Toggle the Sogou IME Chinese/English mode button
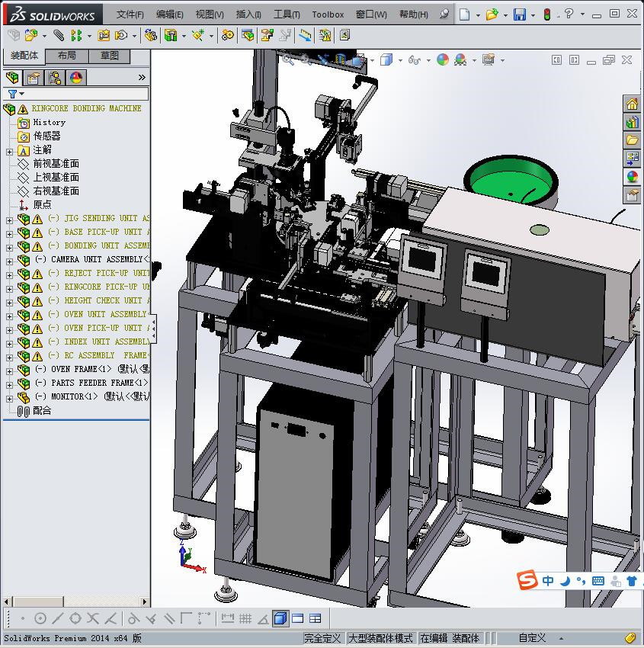The width and height of the screenshot is (644, 648). tap(548, 581)
